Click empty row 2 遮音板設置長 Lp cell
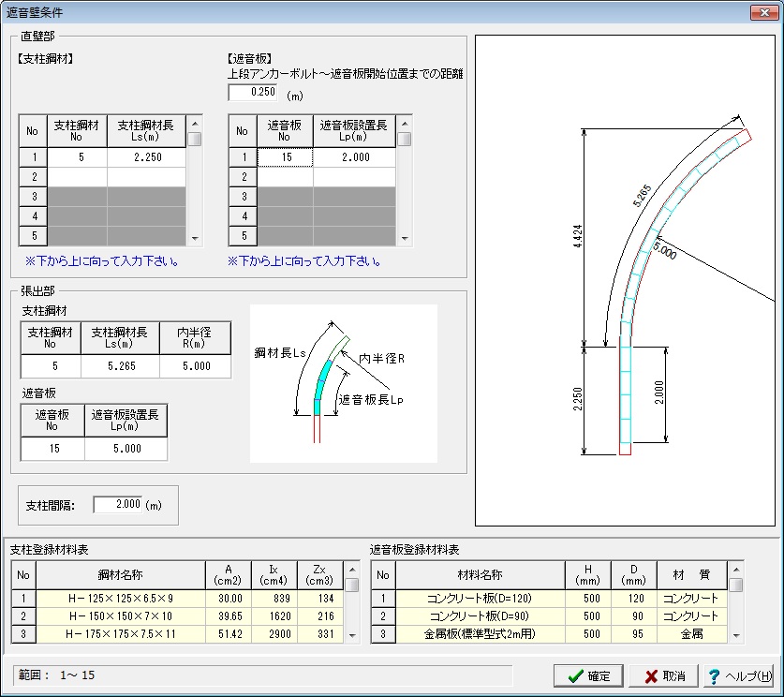 354,176
